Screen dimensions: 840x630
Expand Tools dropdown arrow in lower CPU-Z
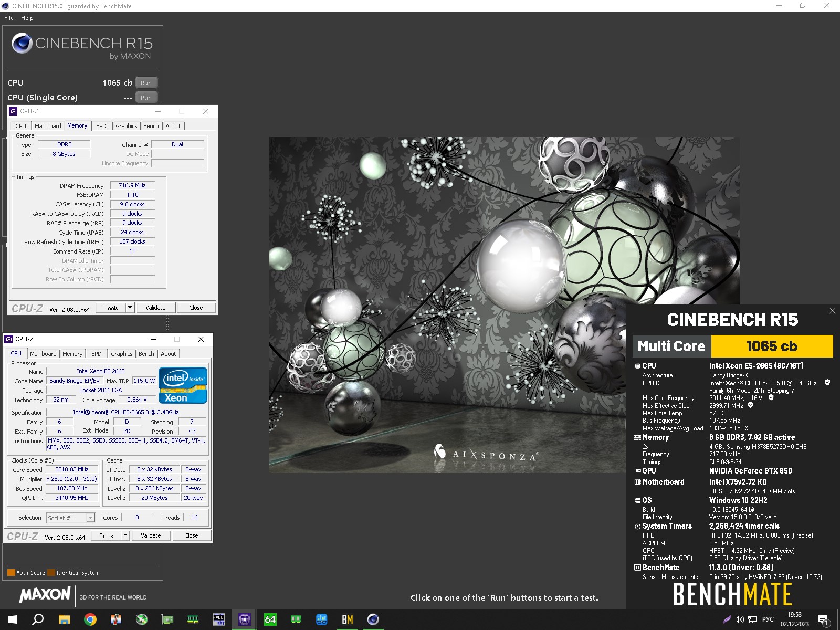point(125,535)
